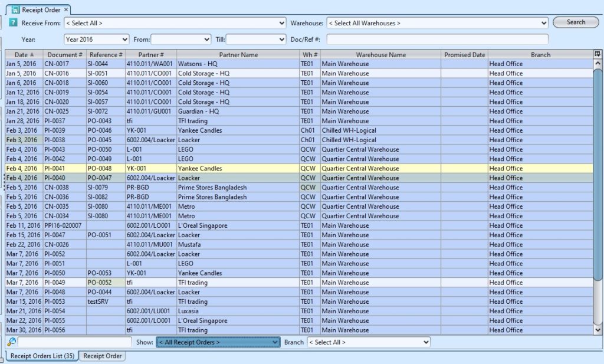Open the Show All Receipt Orders dropdown
Screen dimensions: 604x364
coord(218,342)
